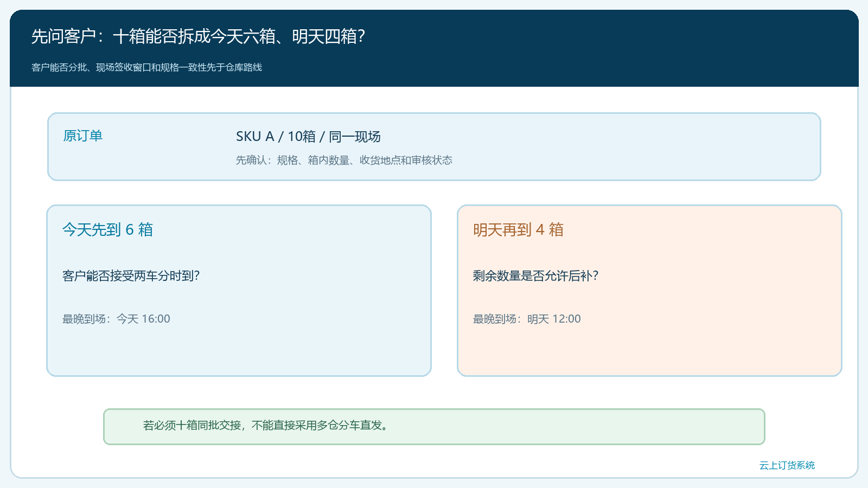Open the '云上订货系统' footer link
Image resolution: width=868 pixels, height=488 pixels.
coord(787,465)
